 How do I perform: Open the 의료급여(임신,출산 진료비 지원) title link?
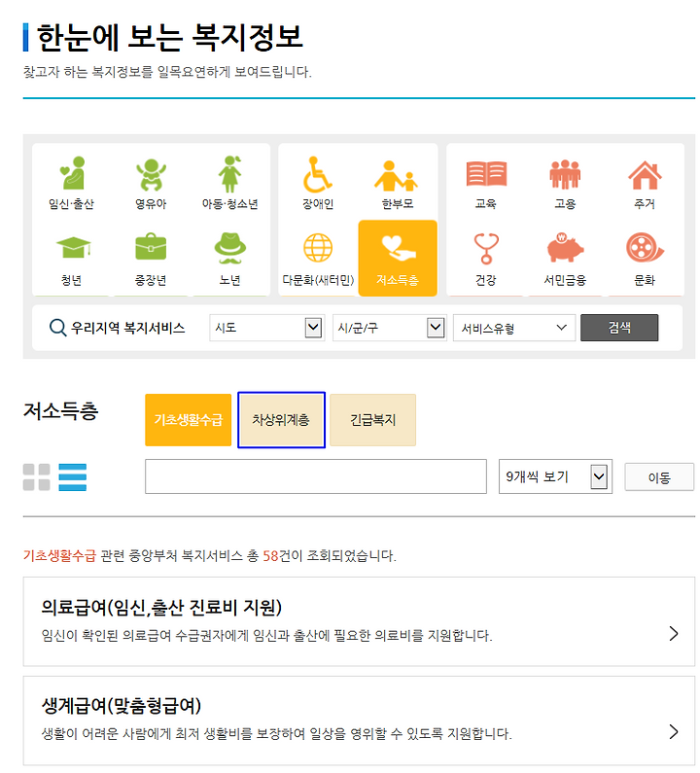161,608
